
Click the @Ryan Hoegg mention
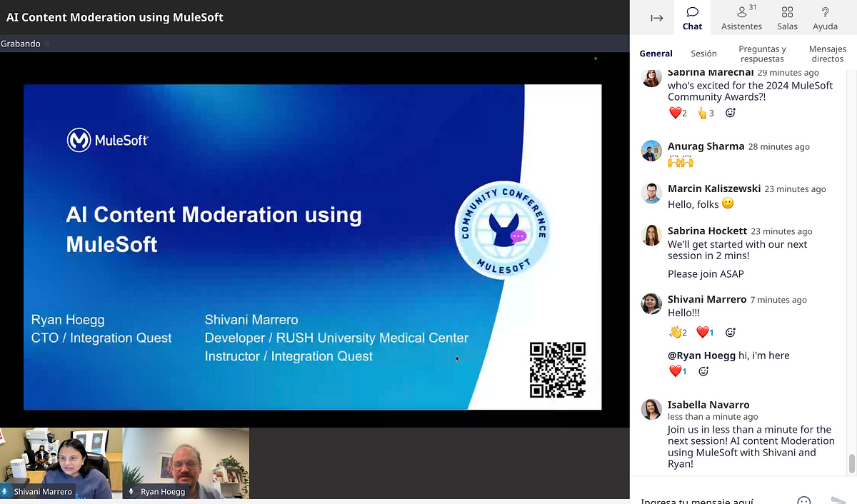pyautogui.click(x=701, y=356)
